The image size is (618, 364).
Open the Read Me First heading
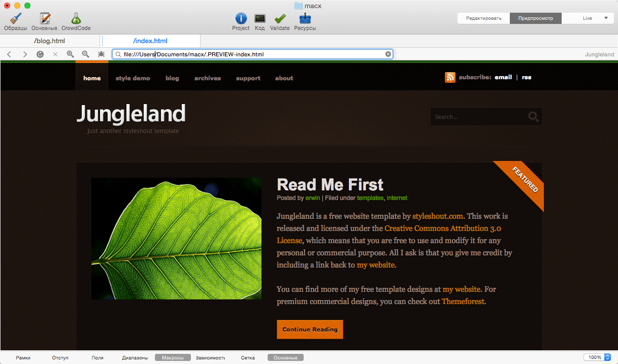click(x=330, y=184)
